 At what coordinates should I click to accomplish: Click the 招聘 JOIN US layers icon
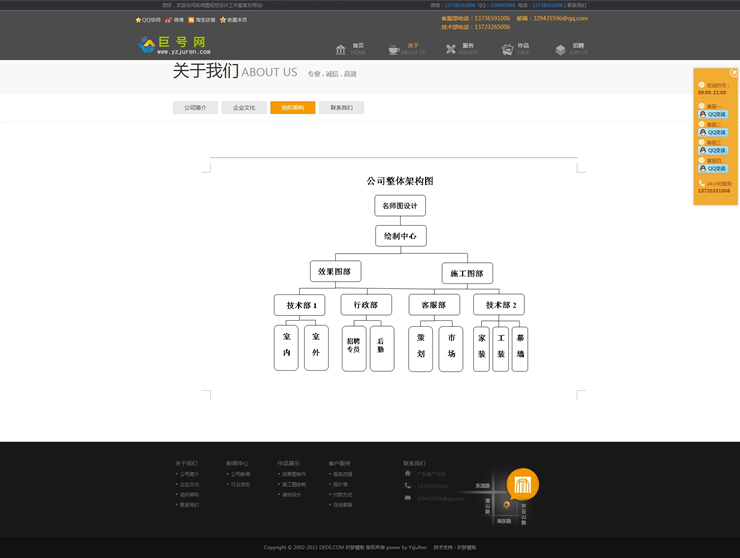pyautogui.click(x=561, y=49)
